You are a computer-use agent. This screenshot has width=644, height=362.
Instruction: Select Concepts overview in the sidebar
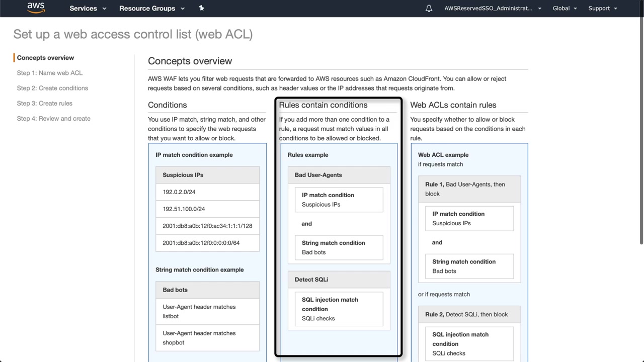tap(45, 58)
